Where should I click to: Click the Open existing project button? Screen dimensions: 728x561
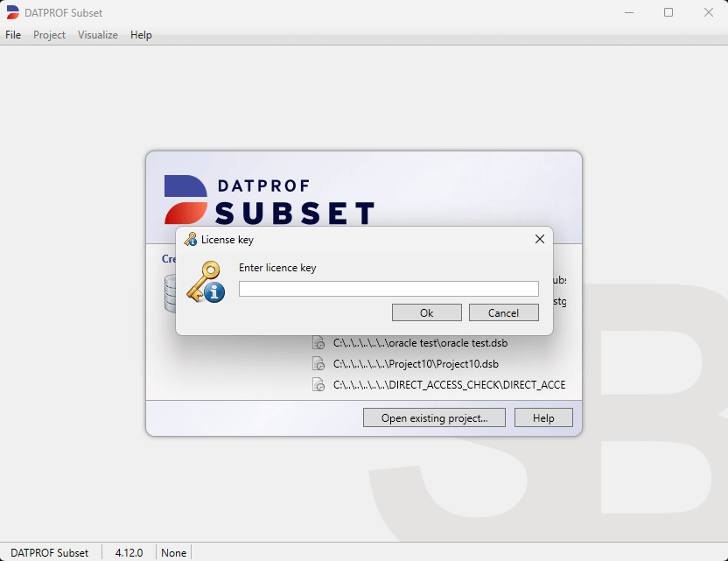pyautogui.click(x=434, y=417)
